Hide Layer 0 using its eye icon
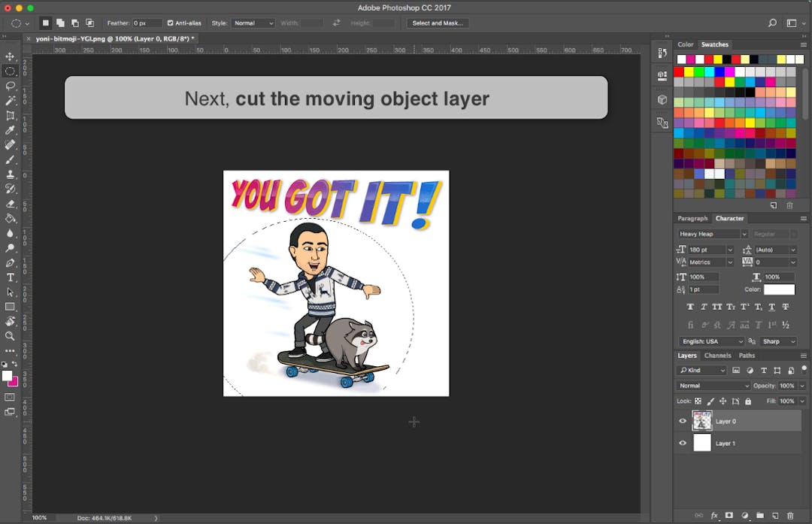This screenshot has width=812, height=524. [x=682, y=420]
